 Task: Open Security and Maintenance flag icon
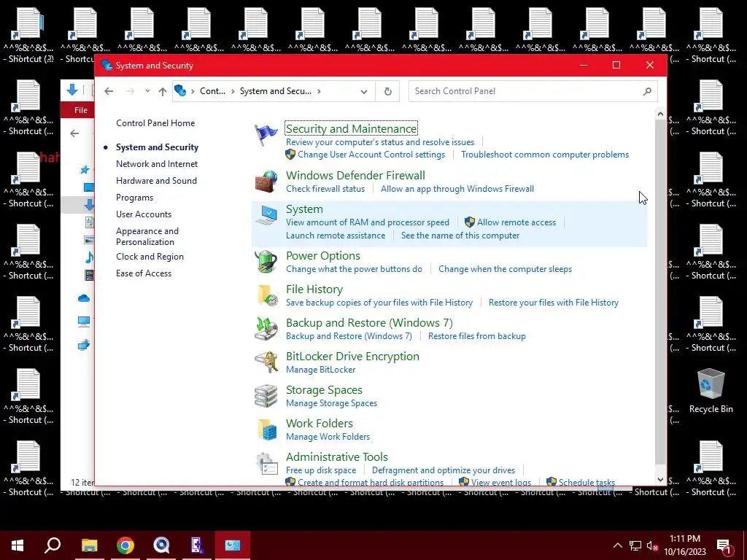[266, 135]
